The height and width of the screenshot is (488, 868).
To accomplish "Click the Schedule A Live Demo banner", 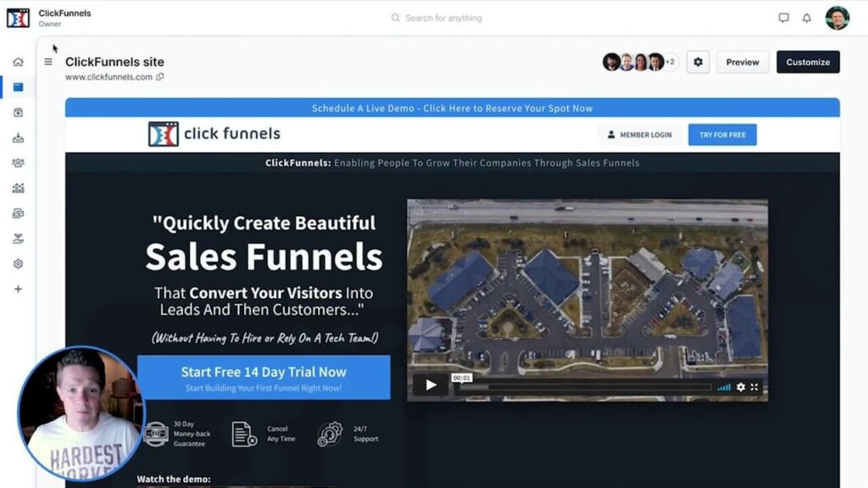I will [453, 108].
